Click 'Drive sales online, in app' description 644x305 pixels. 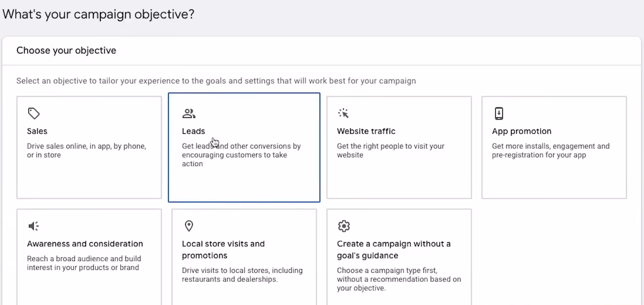(87, 150)
